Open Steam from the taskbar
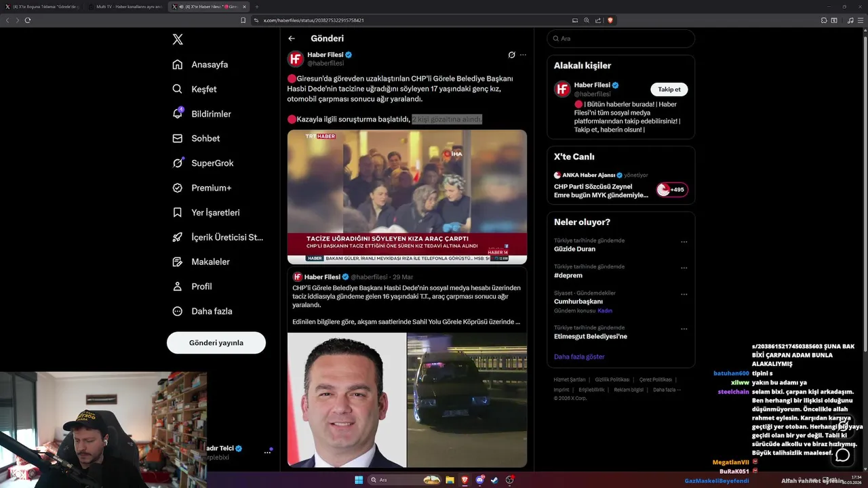 pyautogui.click(x=494, y=480)
